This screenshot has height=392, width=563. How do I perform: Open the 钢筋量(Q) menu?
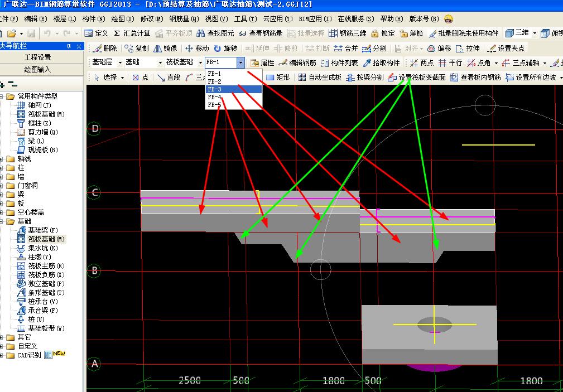point(184,19)
